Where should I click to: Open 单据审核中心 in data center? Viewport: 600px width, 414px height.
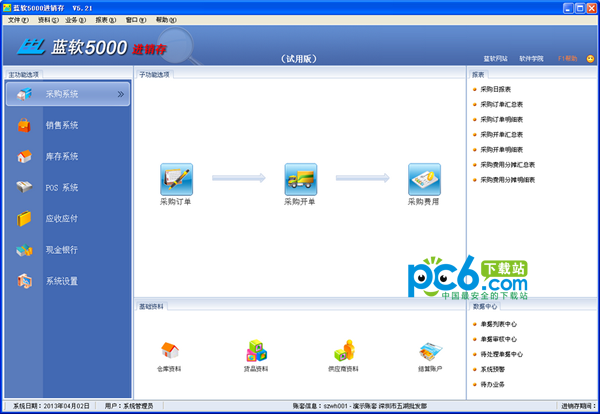499,339
